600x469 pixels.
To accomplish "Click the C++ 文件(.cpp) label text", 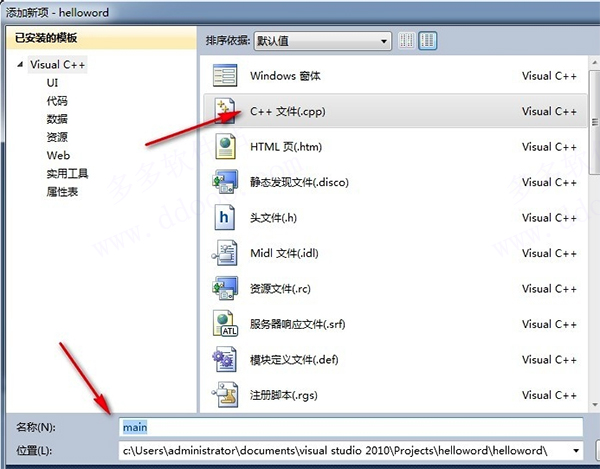I will (288, 111).
